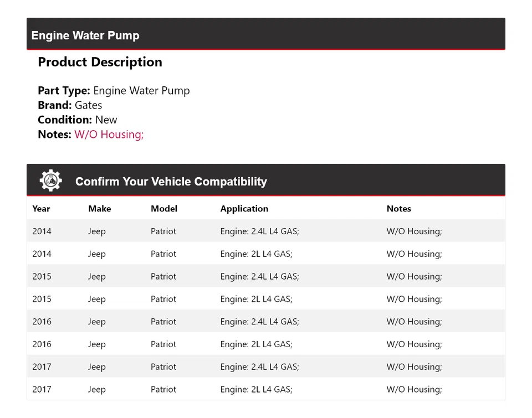
Task: Click the Brand: Gates text
Action: point(70,105)
